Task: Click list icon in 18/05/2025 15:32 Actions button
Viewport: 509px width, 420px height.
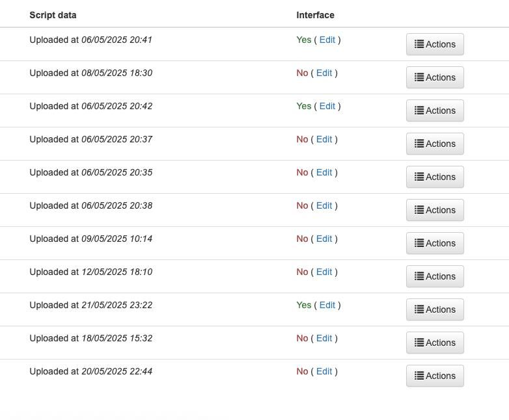Action: (420, 343)
